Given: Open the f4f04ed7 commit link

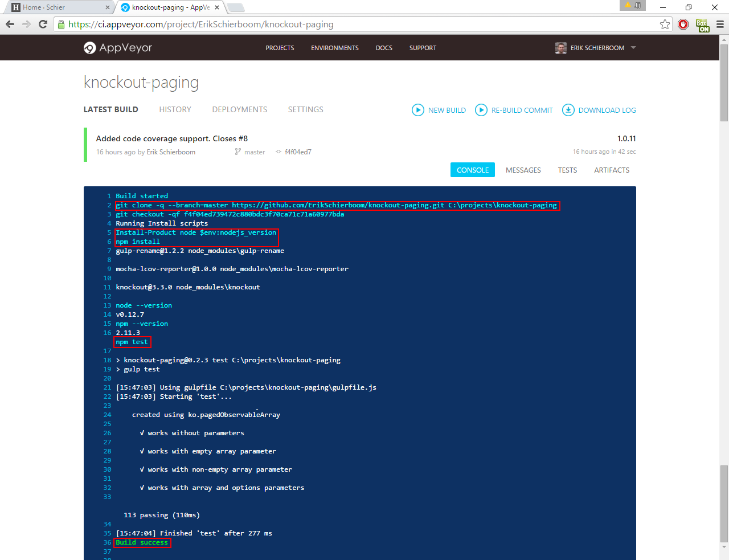Looking at the screenshot, I should [x=298, y=152].
